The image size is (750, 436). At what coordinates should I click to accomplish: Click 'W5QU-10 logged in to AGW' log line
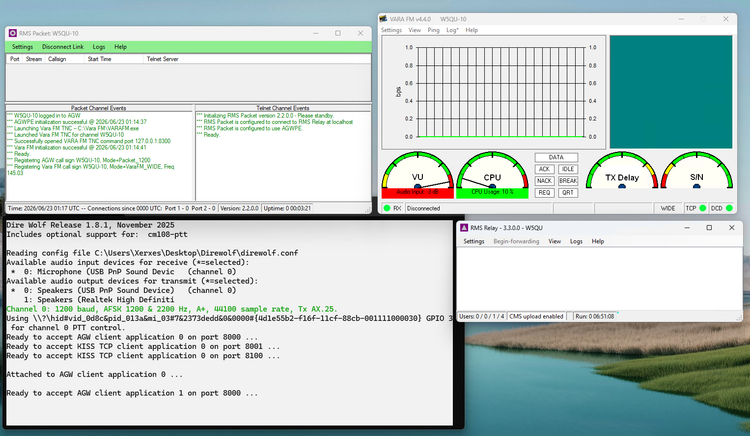point(44,116)
